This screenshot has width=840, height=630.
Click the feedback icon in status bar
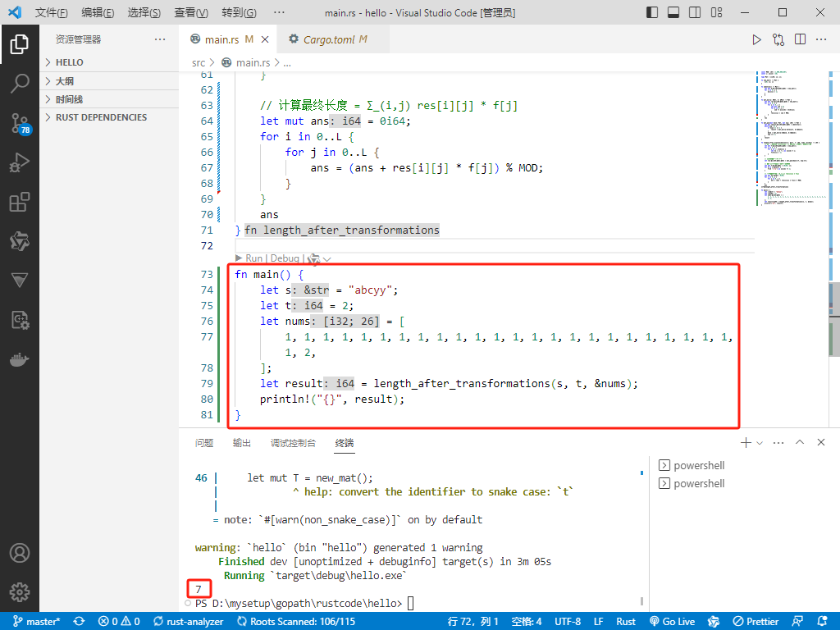[x=797, y=622]
